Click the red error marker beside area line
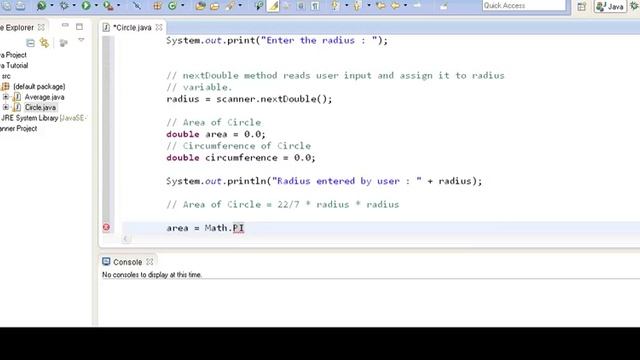 coord(106,227)
